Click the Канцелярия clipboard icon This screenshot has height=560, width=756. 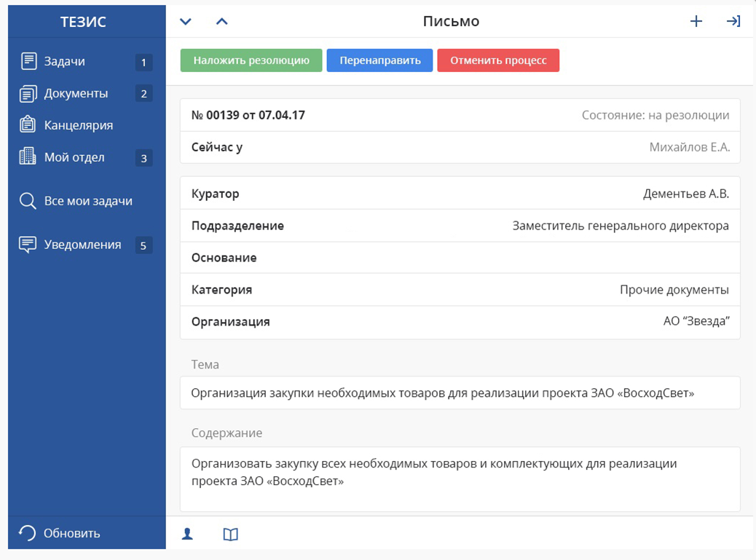pyautogui.click(x=28, y=125)
